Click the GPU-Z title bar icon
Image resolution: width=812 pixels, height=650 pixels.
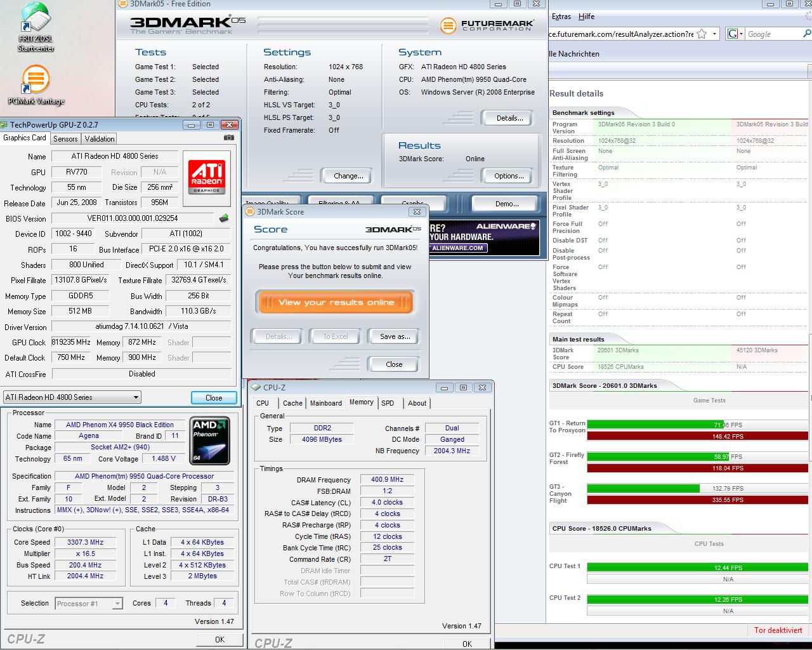pyautogui.click(x=4, y=124)
